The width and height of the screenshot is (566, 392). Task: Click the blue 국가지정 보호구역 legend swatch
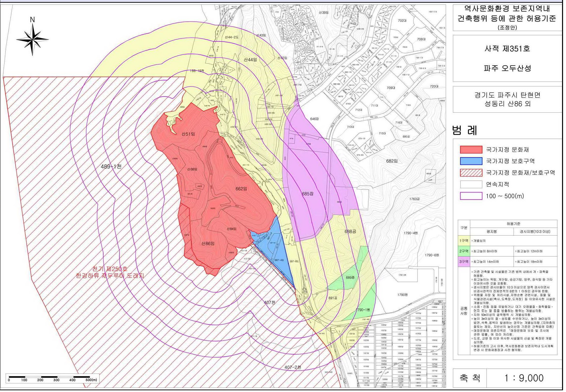pyautogui.click(x=471, y=161)
